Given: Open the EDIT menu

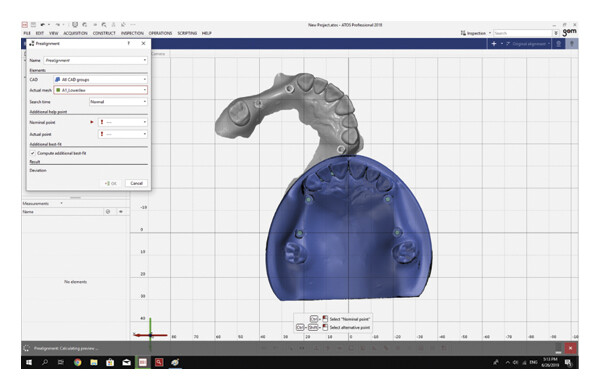Looking at the screenshot, I should (x=39, y=33).
